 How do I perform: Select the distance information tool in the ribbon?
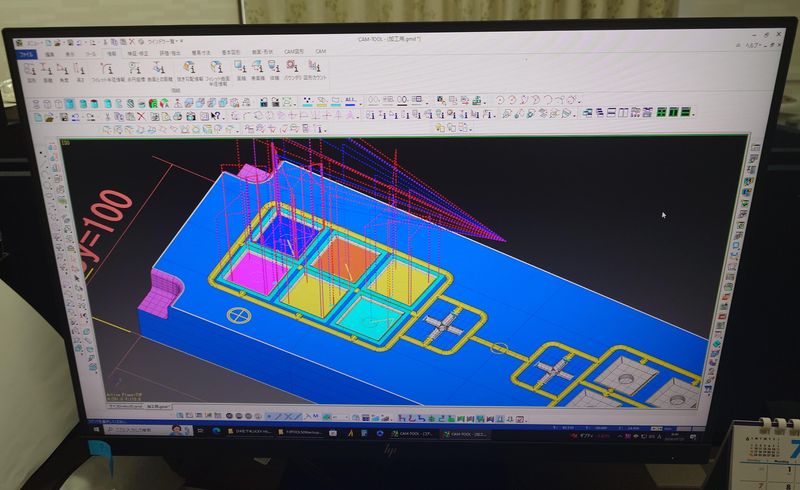pos(45,70)
